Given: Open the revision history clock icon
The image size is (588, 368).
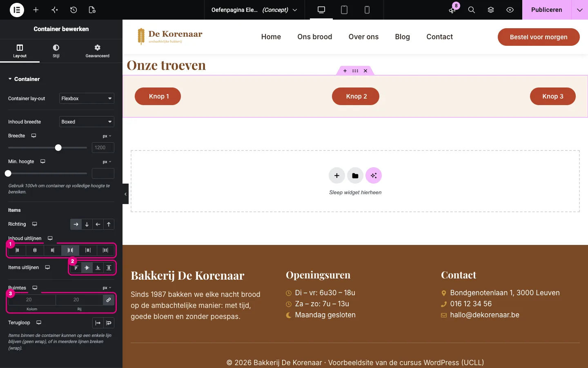Looking at the screenshot, I should click(x=73, y=10).
